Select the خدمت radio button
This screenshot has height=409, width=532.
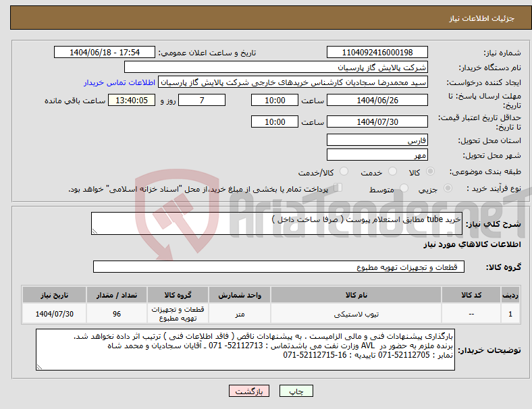click(392, 171)
